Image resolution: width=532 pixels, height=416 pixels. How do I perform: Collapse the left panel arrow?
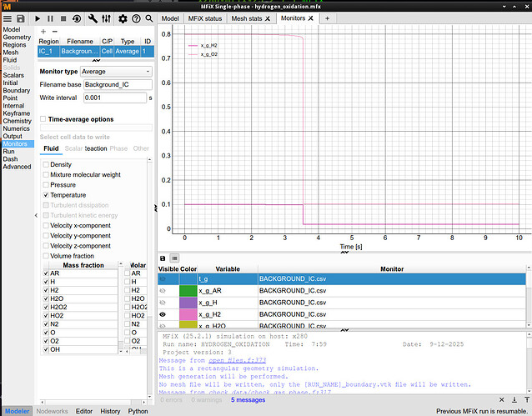[36, 215]
